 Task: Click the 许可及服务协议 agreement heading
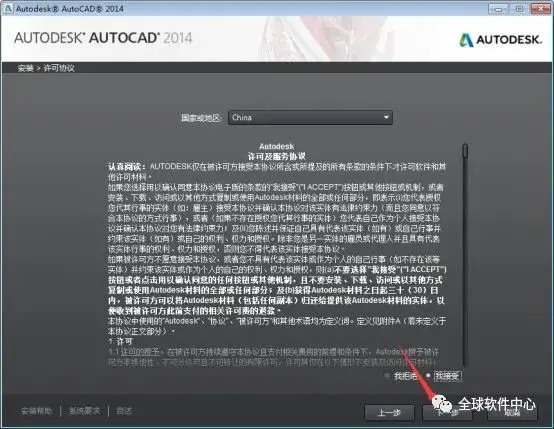277,156
